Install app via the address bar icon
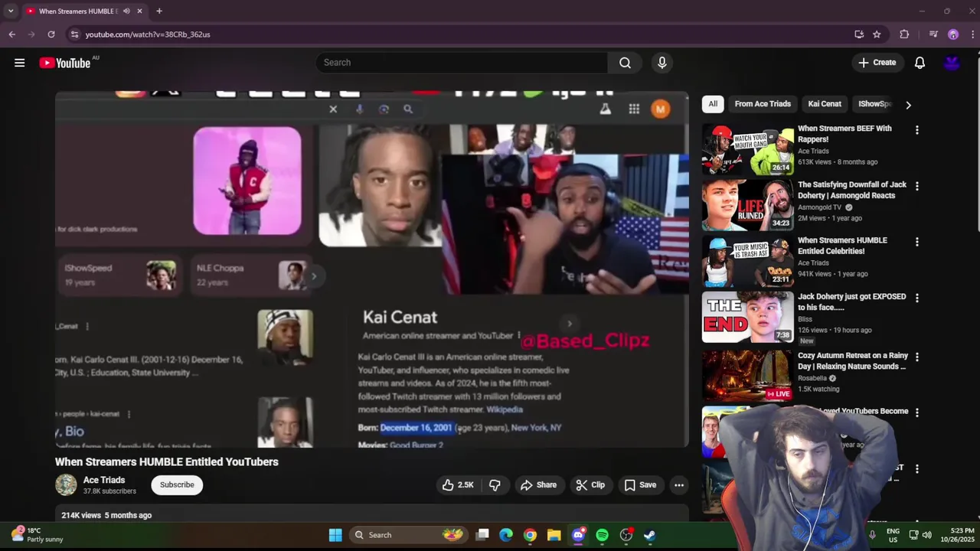980x551 pixels. tap(859, 34)
